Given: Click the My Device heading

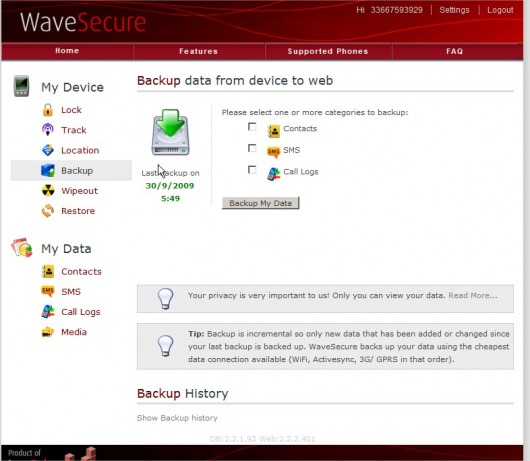Looking at the screenshot, I should [x=72, y=87].
